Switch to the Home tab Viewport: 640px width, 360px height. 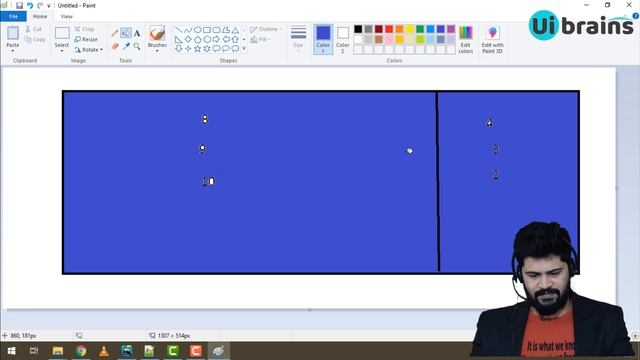[x=40, y=16]
